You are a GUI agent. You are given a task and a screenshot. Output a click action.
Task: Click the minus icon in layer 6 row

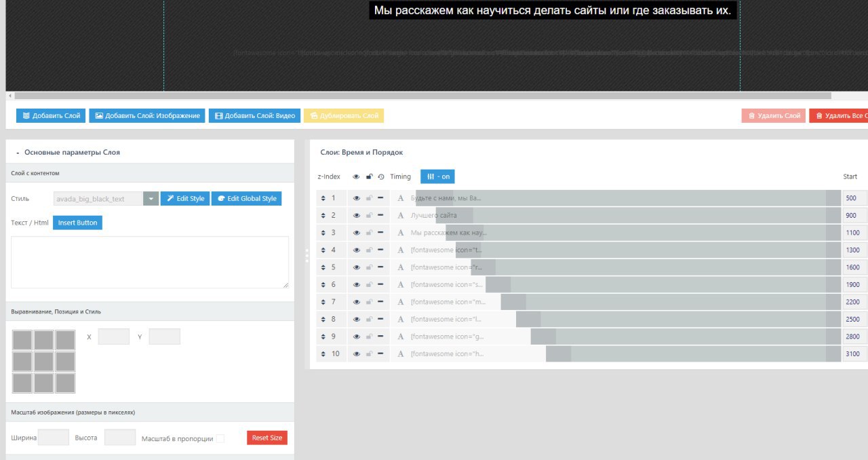(380, 285)
